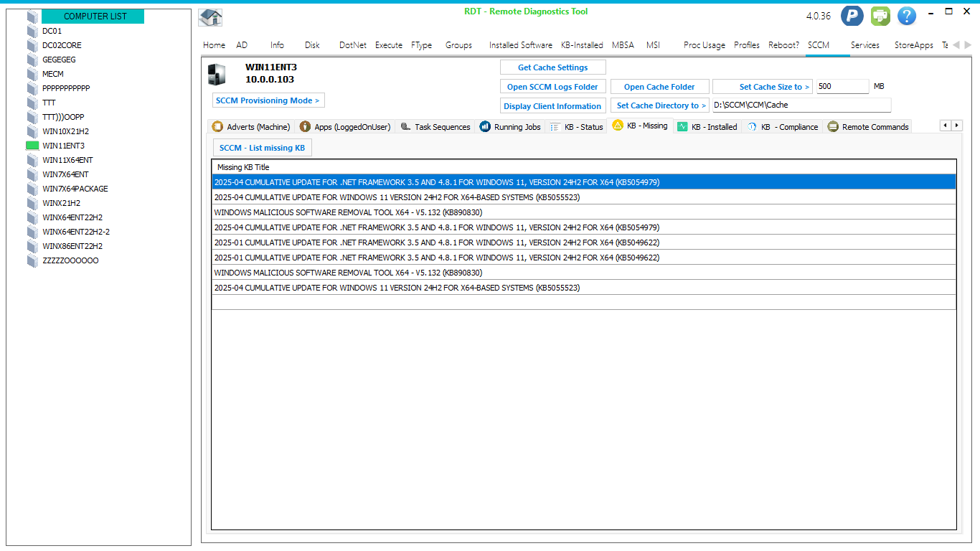Open the Disk tab
The width and height of the screenshot is (980, 551).
click(x=312, y=44)
